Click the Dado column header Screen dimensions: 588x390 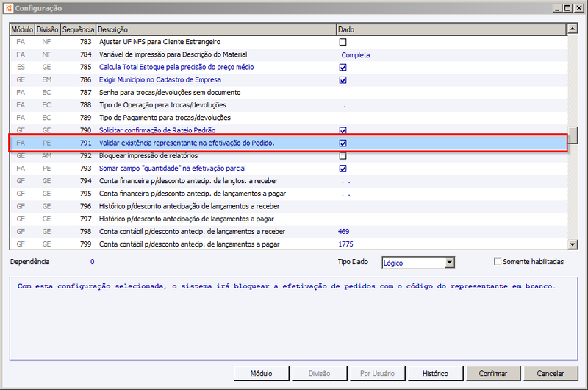coord(451,29)
